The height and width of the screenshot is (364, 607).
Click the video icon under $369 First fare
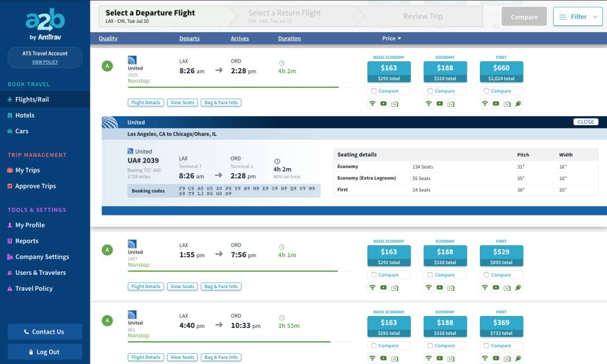click(x=496, y=358)
